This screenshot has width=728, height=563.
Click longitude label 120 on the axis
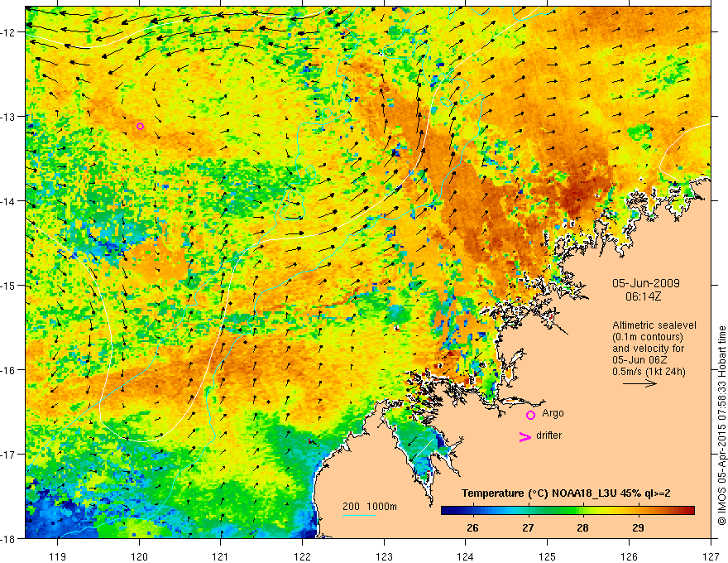coord(139,556)
